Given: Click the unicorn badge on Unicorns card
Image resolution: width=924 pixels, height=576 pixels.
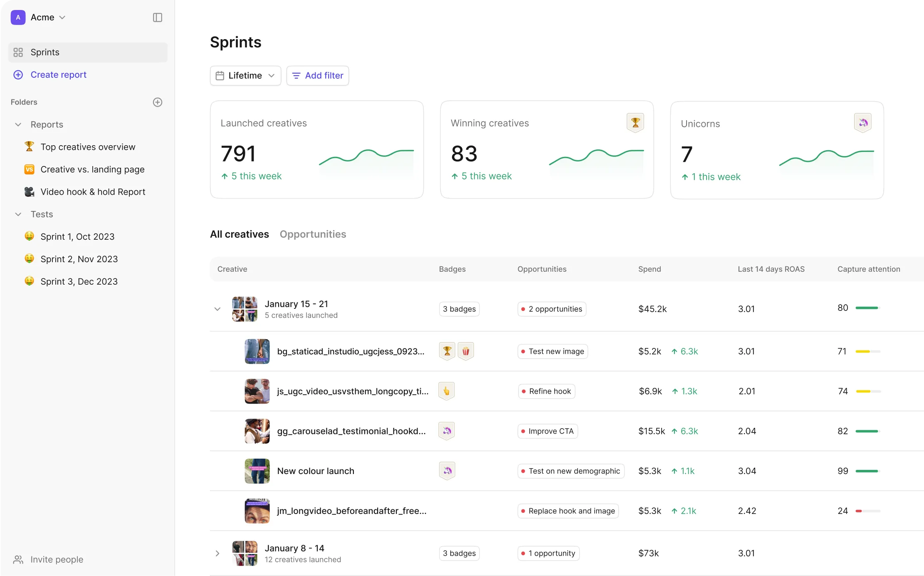Looking at the screenshot, I should [x=863, y=123].
